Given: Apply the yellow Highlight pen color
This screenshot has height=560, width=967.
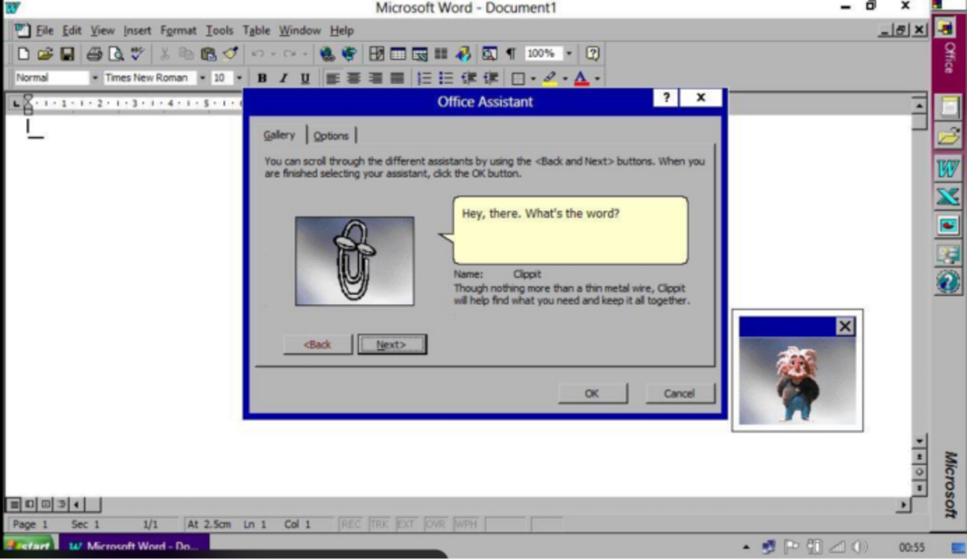Looking at the screenshot, I should pyautogui.click(x=550, y=79).
